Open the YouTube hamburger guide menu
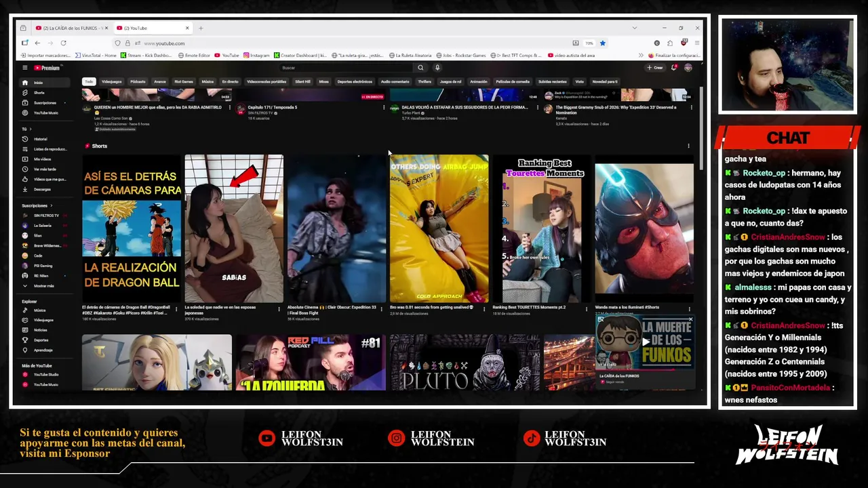The width and height of the screenshot is (868, 488). 24,68
